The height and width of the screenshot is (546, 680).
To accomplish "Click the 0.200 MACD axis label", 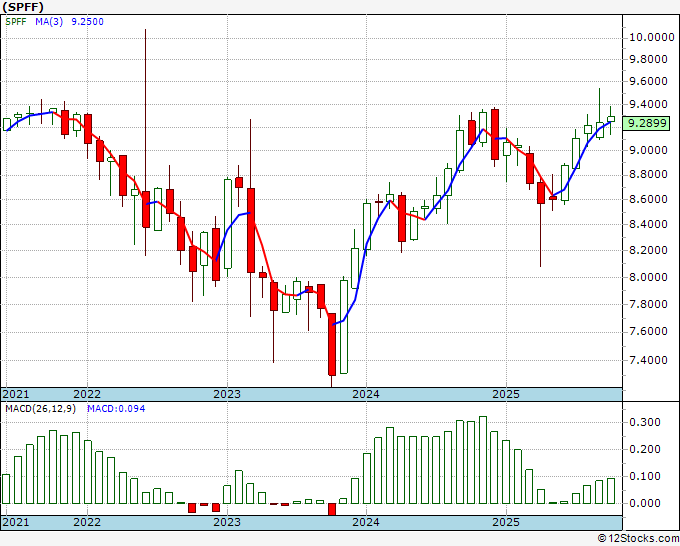I will pos(645,449).
